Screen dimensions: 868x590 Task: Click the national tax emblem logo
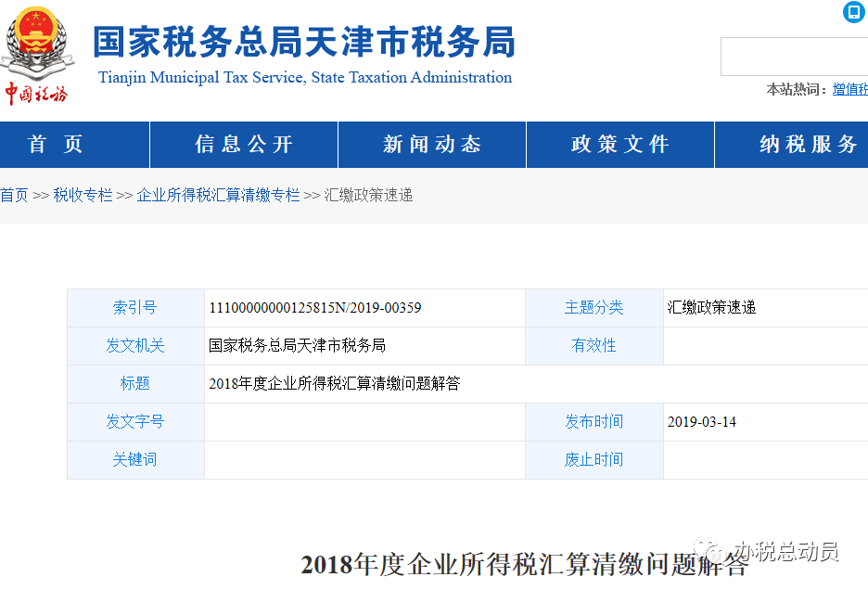click(36, 44)
